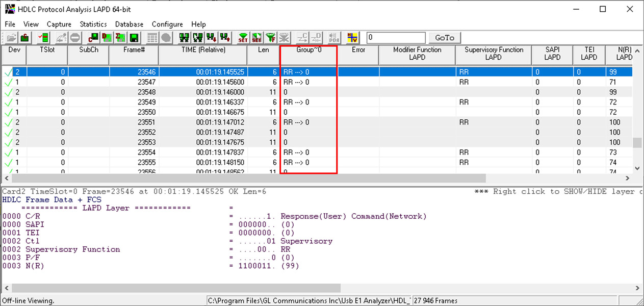644x306 pixels.
Task: Click the SAPI LAPD column header
Action: pos(552,55)
